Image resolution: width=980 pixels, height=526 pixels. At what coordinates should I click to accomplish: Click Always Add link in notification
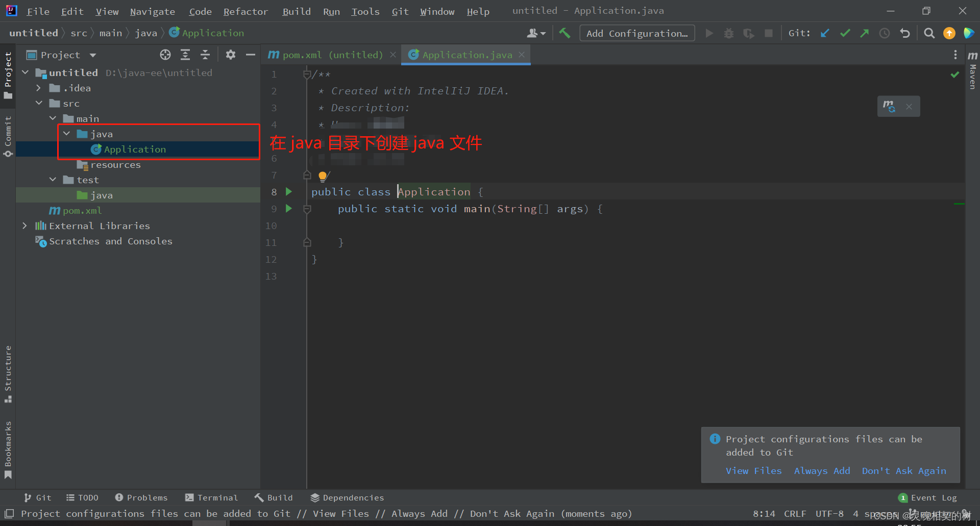pyautogui.click(x=822, y=471)
